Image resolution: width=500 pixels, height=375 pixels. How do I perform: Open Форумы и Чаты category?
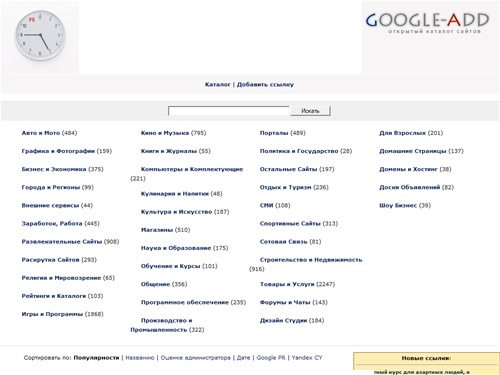pos(285,302)
